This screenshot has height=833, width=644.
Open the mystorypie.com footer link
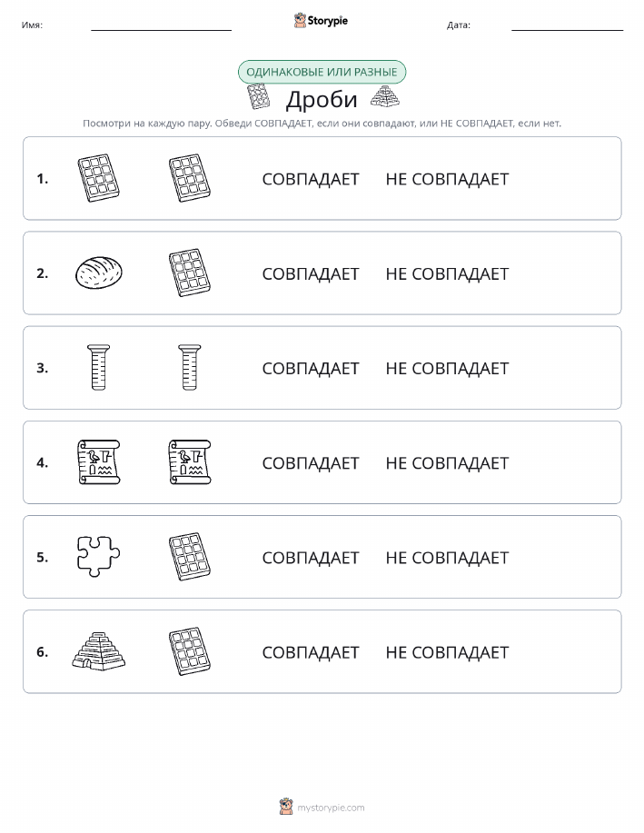point(322,808)
